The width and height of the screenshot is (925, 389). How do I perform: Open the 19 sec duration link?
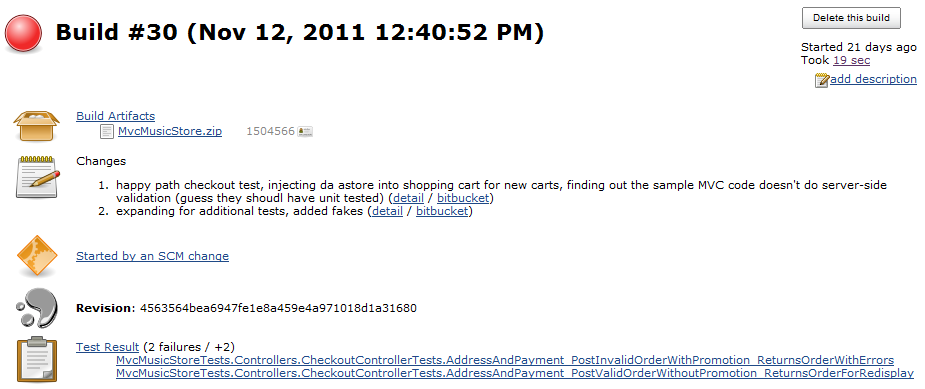click(851, 60)
